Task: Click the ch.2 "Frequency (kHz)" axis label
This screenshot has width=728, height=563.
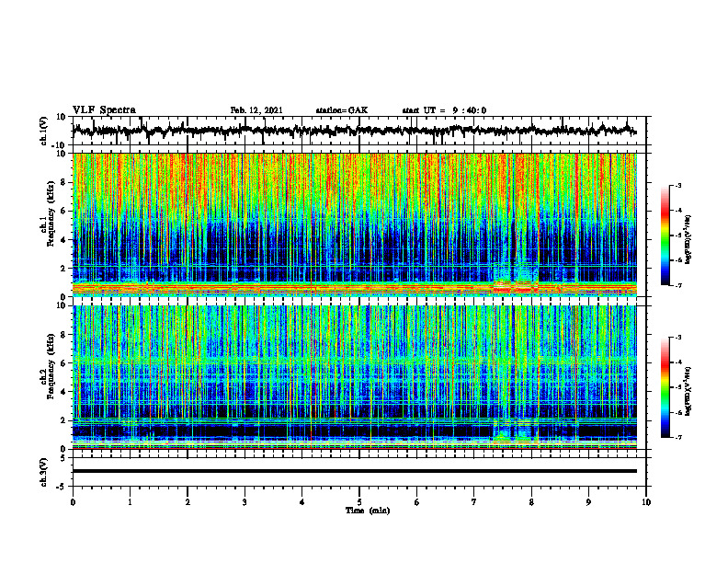Action: pos(51,366)
